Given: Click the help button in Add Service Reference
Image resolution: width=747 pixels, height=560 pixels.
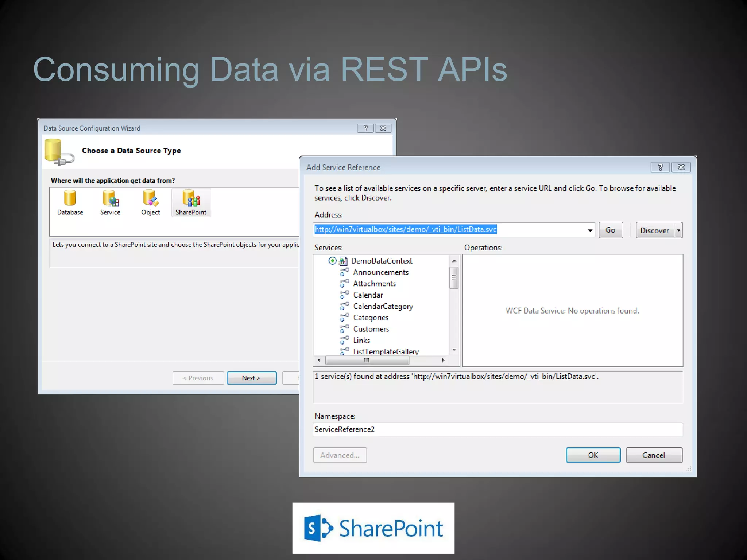Looking at the screenshot, I should (660, 167).
